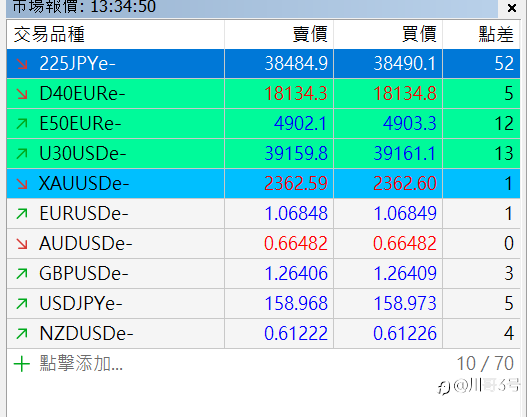Image resolution: width=527 pixels, height=417 pixels.
Task: Click the down arrow icon beside AUDUSDe-
Action: 22,244
